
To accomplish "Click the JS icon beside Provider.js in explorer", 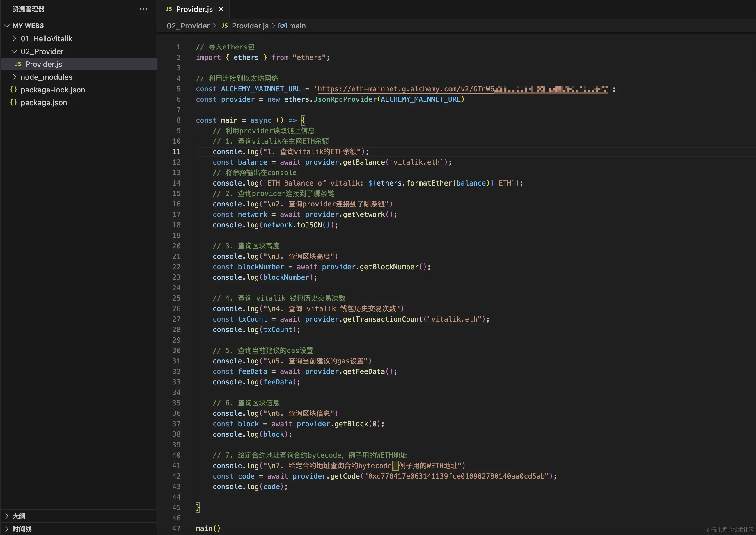I will pos(18,64).
